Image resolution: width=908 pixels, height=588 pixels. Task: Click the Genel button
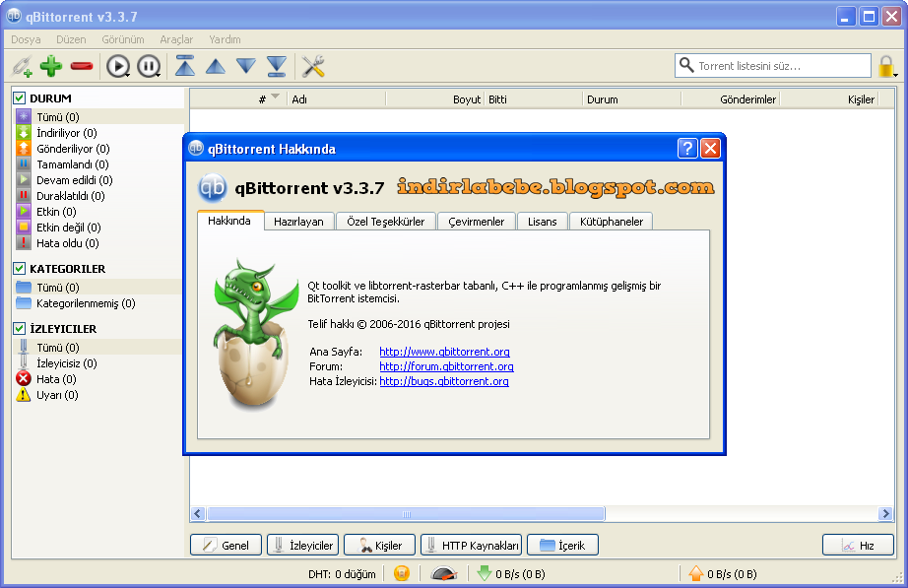226,545
